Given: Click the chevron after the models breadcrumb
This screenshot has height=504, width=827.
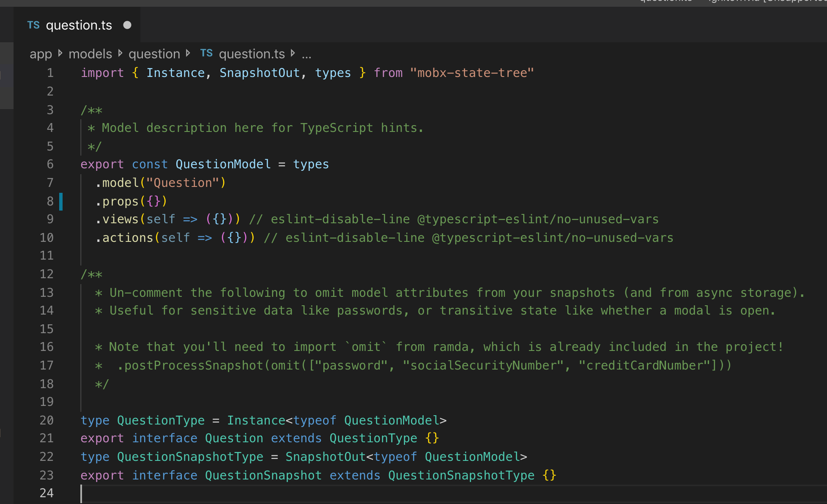Looking at the screenshot, I should (120, 53).
